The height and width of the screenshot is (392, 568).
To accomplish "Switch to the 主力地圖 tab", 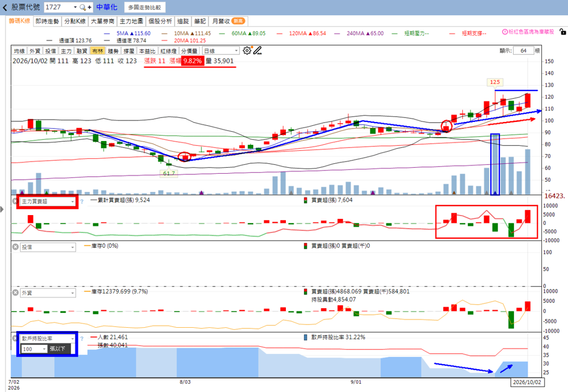I will coord(131,21).
